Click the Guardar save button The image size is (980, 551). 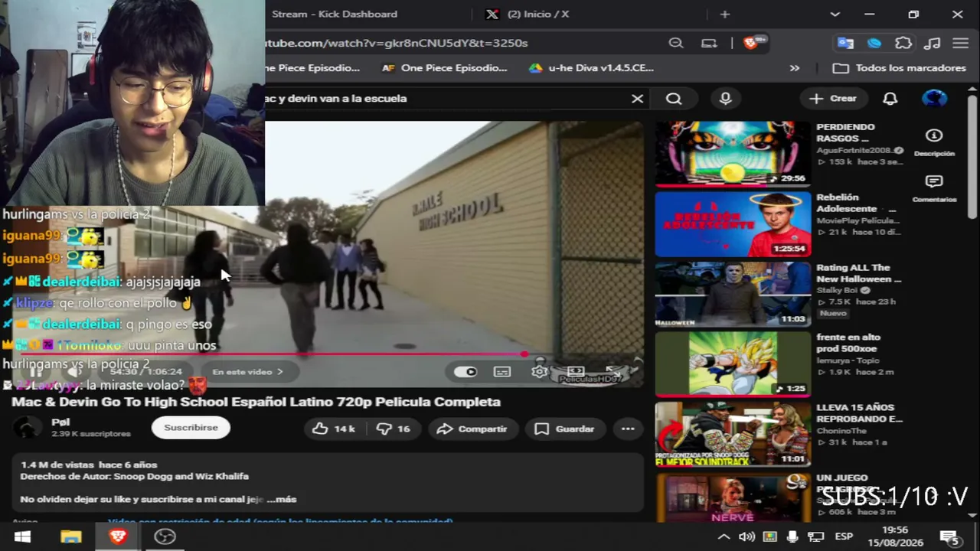[x=564, y=429]
